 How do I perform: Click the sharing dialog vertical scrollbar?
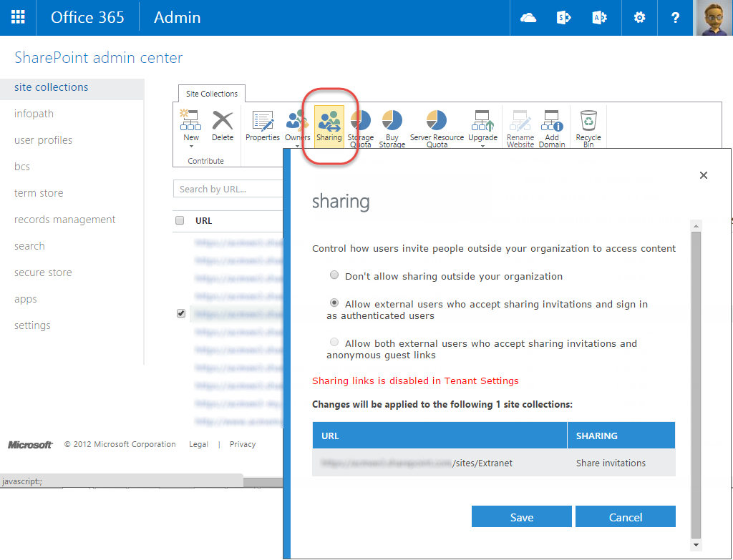click(696, 386)
